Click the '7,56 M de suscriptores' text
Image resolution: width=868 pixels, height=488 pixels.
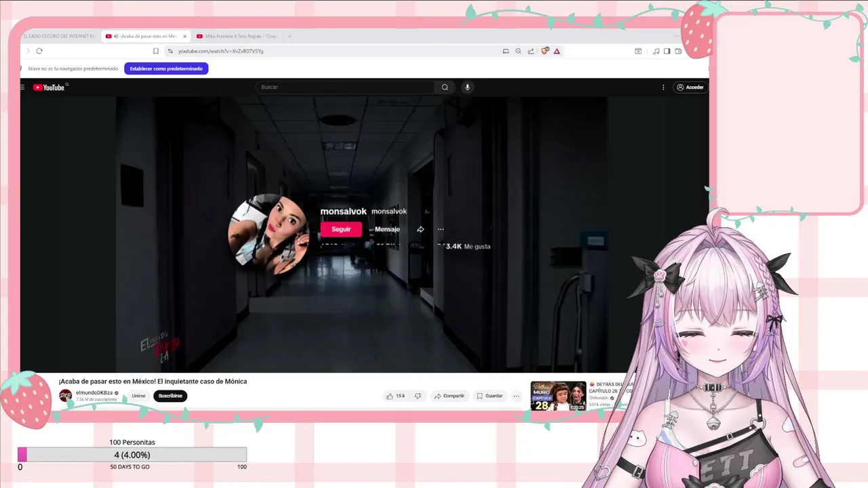click(96, 400)
